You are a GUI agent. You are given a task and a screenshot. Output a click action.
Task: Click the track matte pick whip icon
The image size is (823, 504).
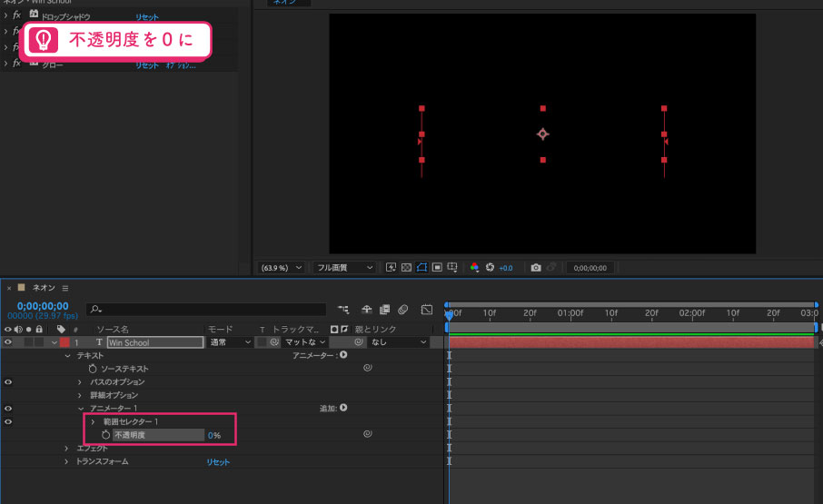(274, 342)
